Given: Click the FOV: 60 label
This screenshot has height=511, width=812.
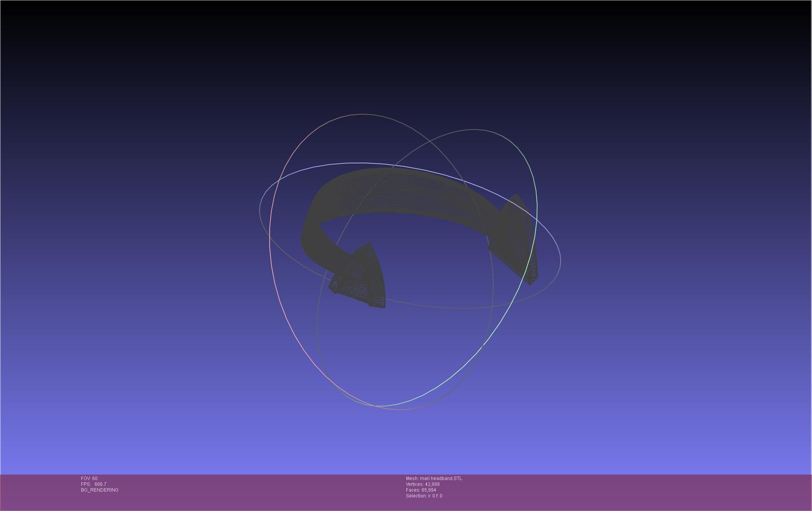Looking at the screenshot, I should pos(89,478).
